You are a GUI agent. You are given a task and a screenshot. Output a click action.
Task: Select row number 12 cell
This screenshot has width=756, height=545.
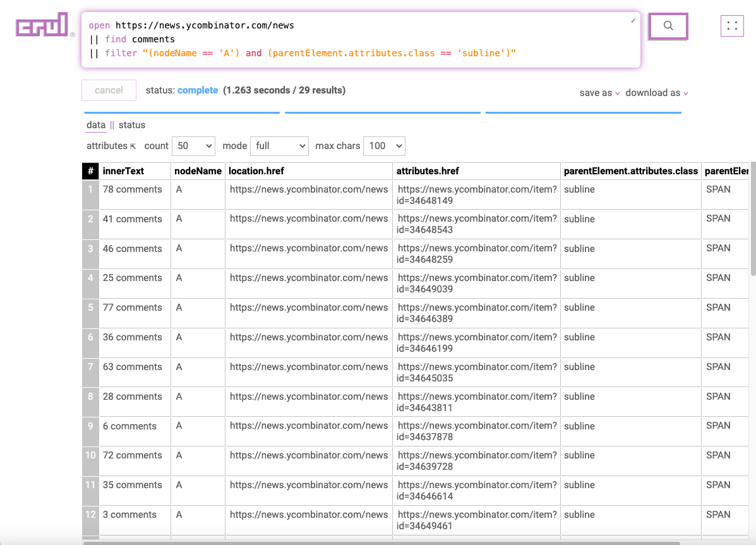[90, 520]
